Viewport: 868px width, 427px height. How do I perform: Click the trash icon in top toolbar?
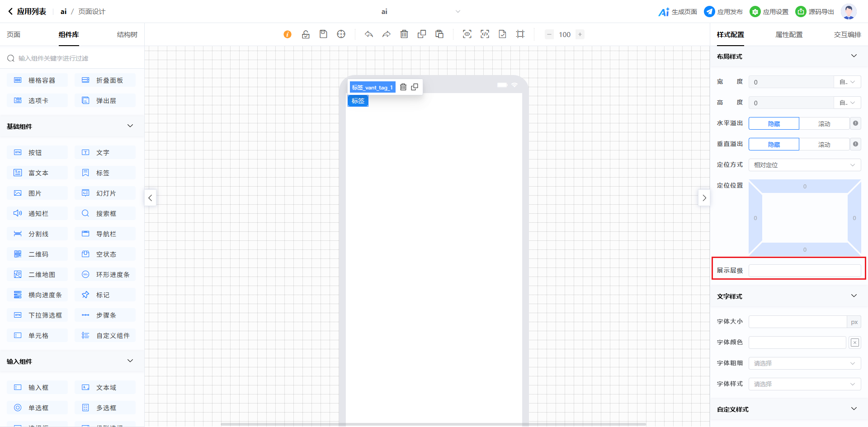coord(404,34)
